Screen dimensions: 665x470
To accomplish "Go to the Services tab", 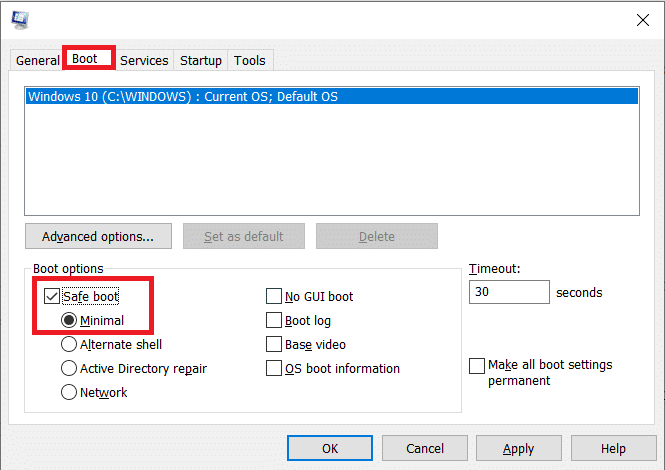I will (x=144, y=60).
